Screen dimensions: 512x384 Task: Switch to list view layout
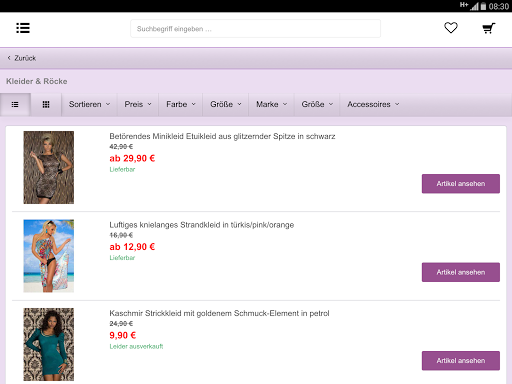click(x=15, y=105)
